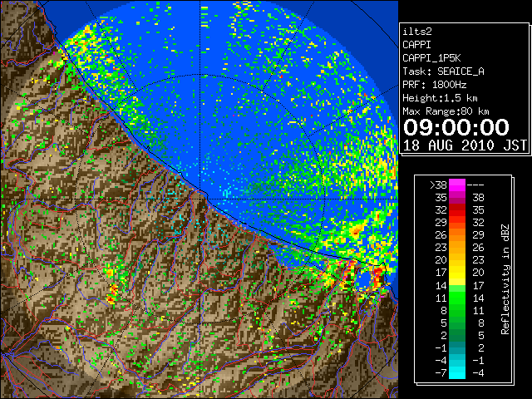Click the 'Max Range:80 km' text

tap(446, 111)
